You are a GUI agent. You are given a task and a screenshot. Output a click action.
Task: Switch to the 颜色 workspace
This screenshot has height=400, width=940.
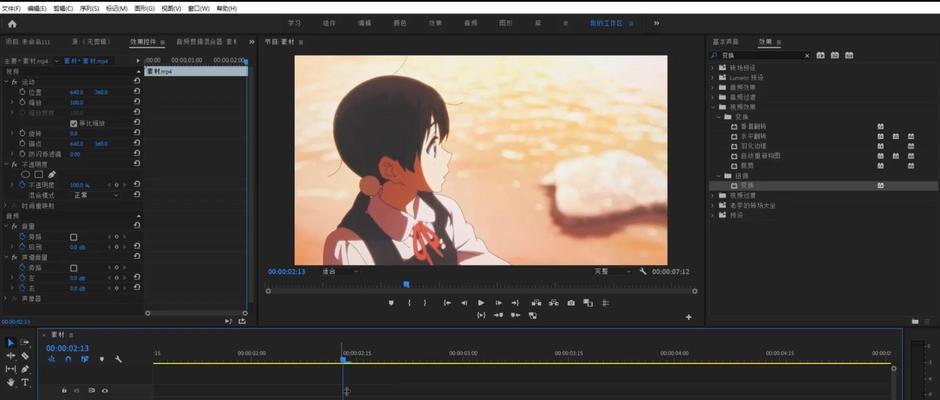pyautogui.click(x=399, y=23)
